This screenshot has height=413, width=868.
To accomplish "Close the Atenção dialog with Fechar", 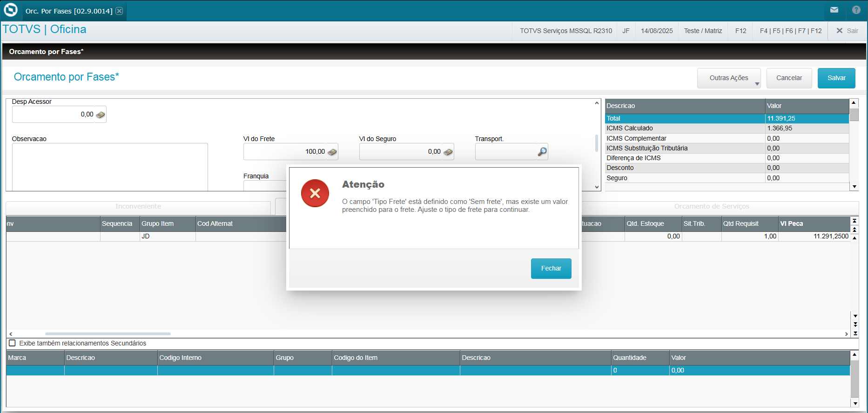I will (x=551, y=269).
